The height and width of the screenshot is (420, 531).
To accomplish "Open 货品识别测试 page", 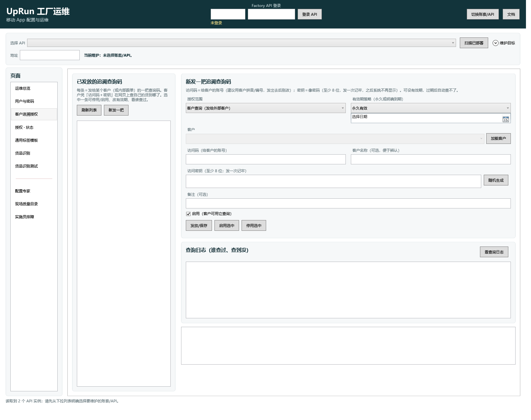I will pyautogui.click(x=34, y=166).
